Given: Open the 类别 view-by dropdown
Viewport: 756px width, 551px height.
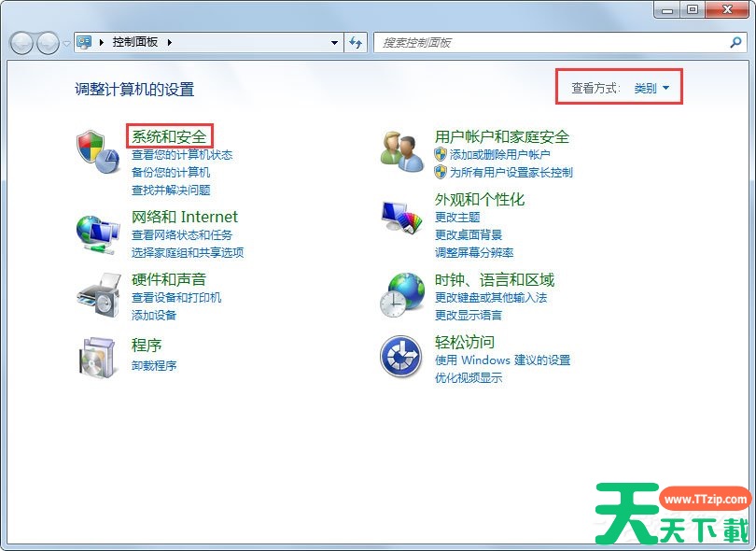Looking at the screenshot, I should 651,88.
